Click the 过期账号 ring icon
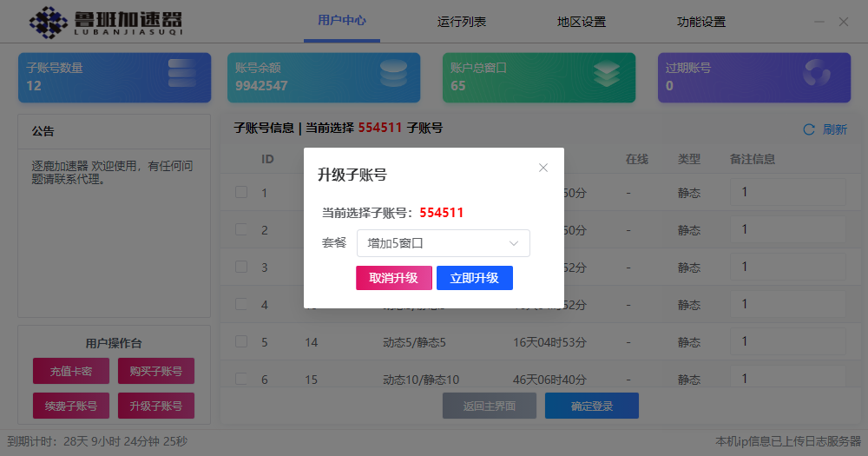The width and height of the screenshot is (868, 456). 816,74
